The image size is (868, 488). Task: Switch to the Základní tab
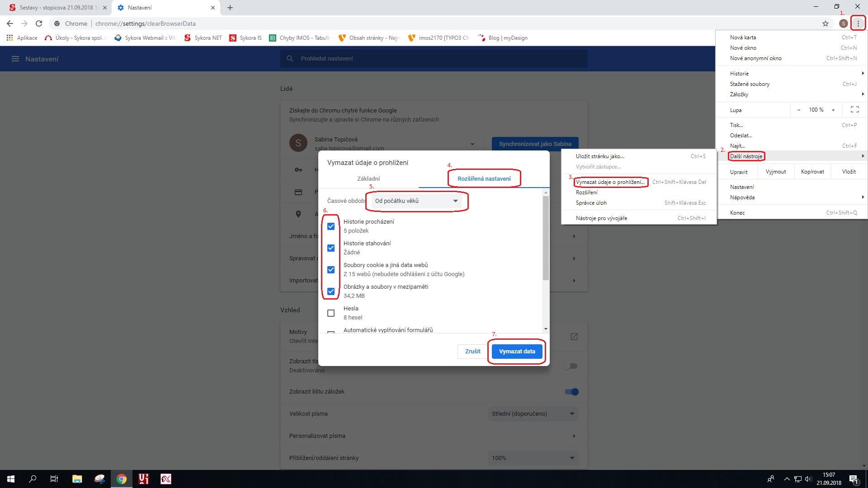coord(368,178)
